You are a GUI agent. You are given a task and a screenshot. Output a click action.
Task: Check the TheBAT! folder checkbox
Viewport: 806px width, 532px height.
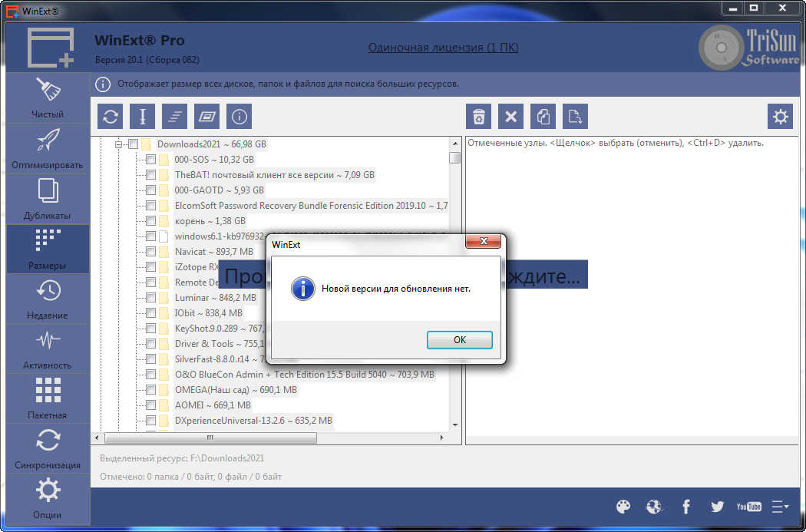pos(150,175)
